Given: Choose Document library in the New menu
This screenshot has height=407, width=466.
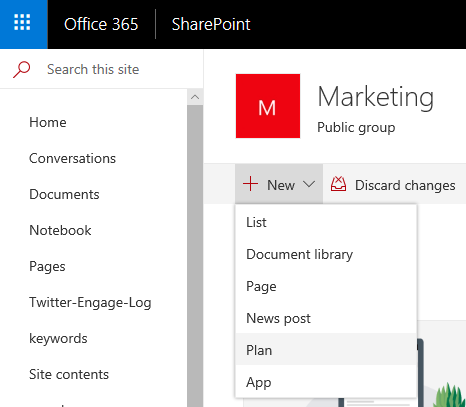Looking at the screenshot, I should (326, 254).
